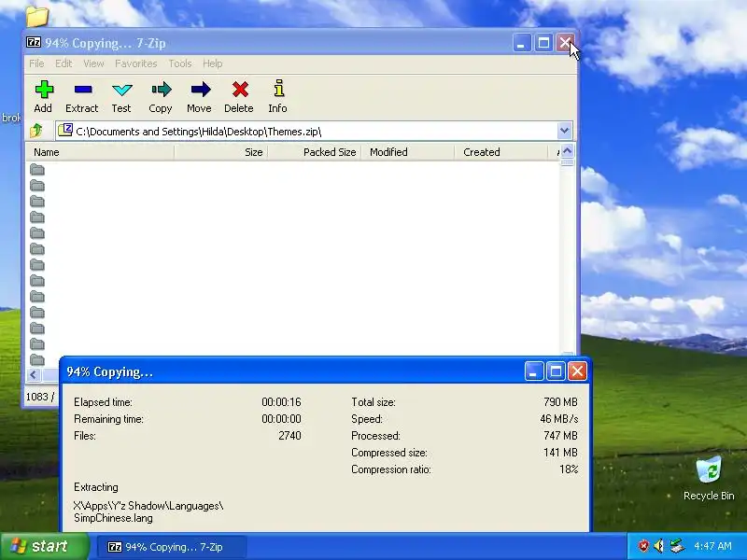Click the Copy toolbar icon
Screen dimensions: 747x560
pos(161,97)
